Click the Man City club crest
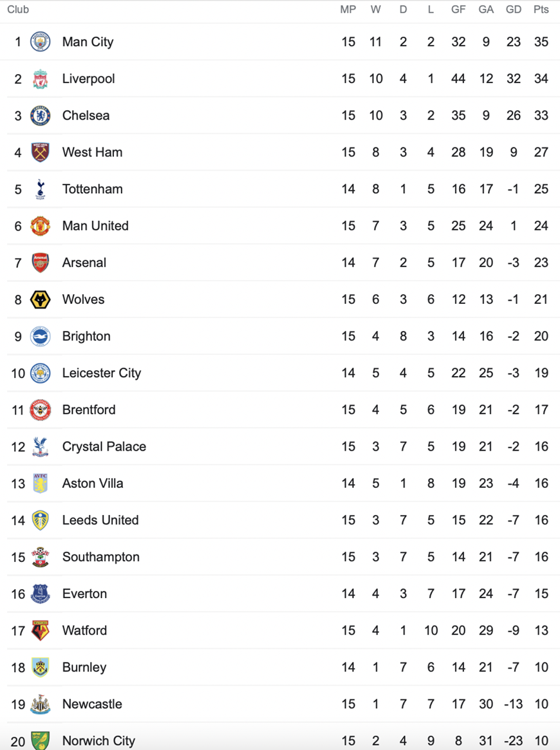Viewport: 560px width, 750px height. 40,42
